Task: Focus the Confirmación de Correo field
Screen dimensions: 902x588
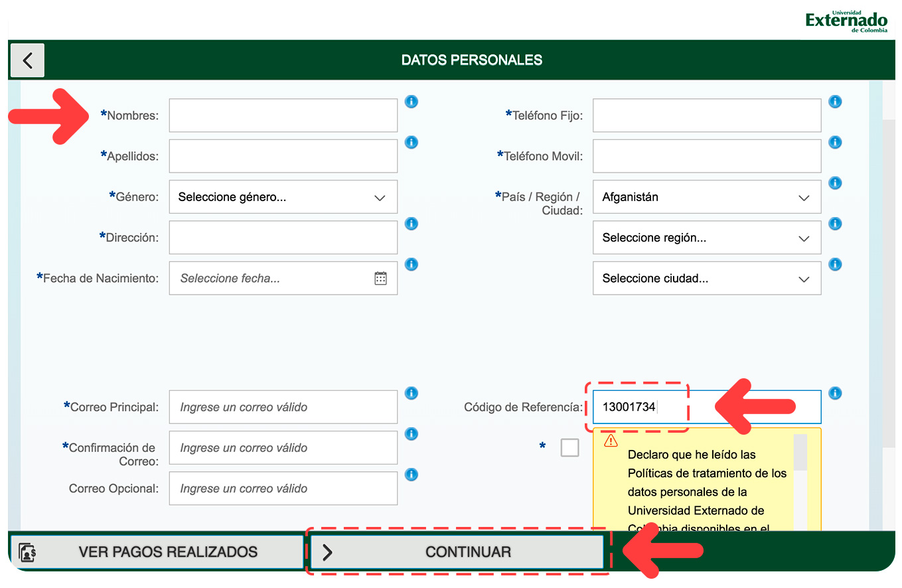Action: click(x=283, y=448)
